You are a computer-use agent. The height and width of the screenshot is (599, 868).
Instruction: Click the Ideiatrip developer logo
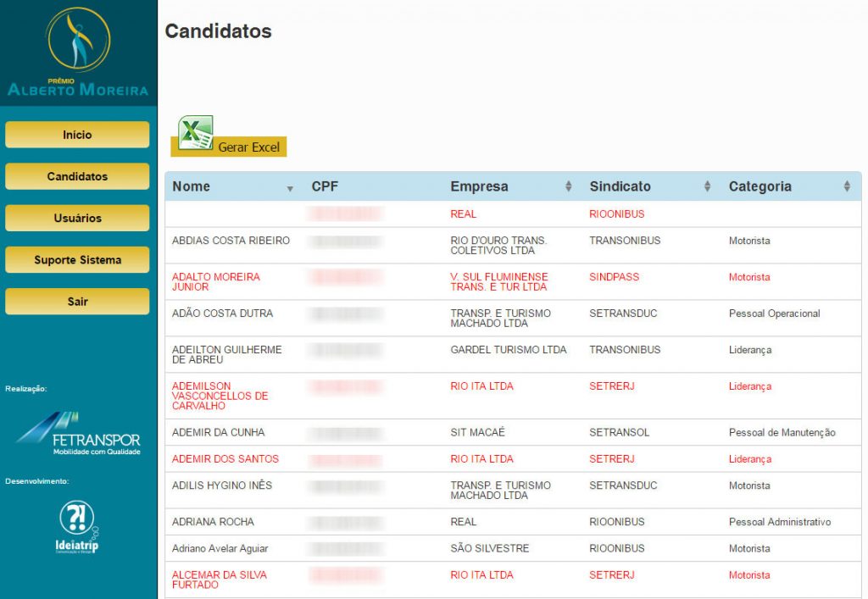[78, 527]
